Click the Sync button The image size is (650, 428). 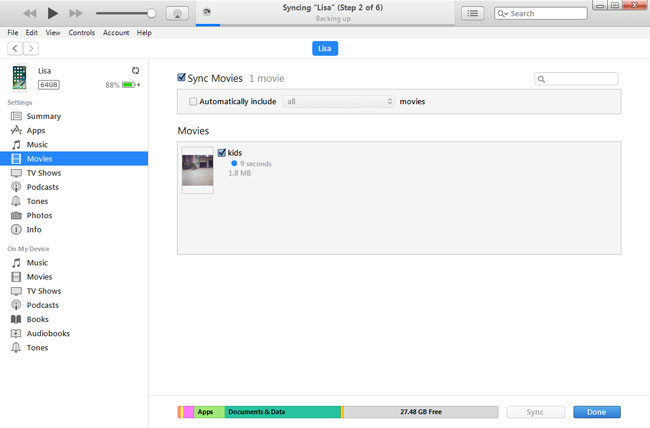click(535, 412)
